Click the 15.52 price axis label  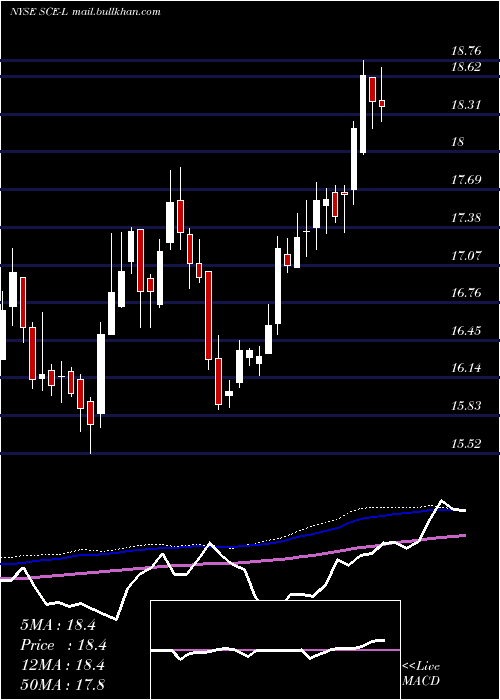point(467,444)
